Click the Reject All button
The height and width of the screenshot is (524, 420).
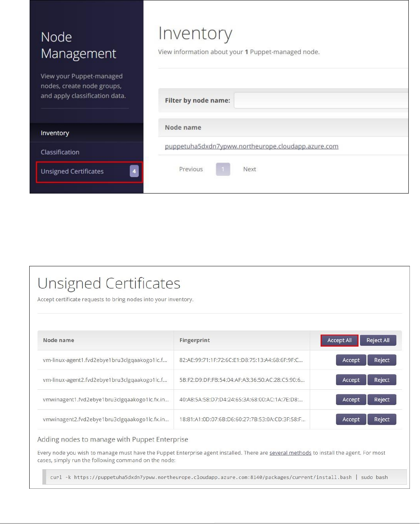click(378, 340)
